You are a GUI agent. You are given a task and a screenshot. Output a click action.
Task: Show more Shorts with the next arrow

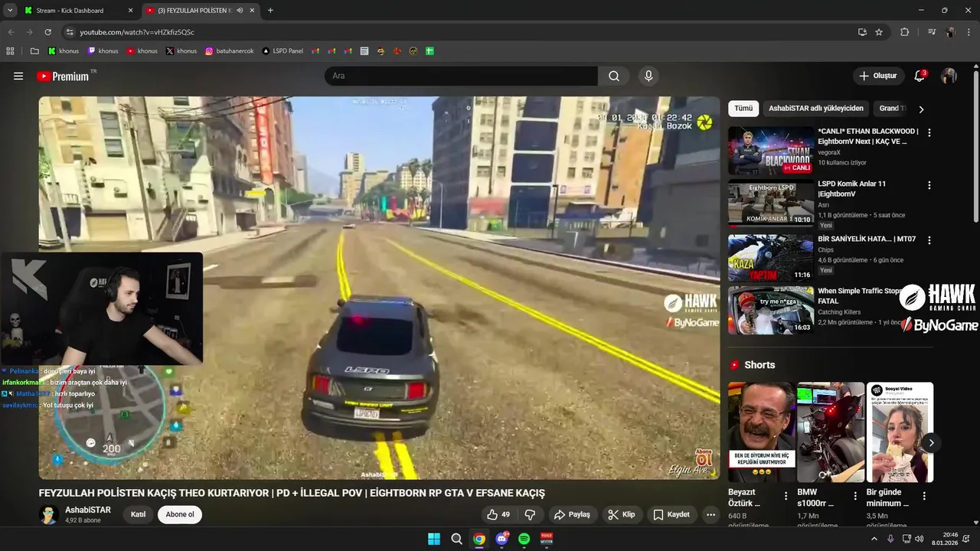931,442
